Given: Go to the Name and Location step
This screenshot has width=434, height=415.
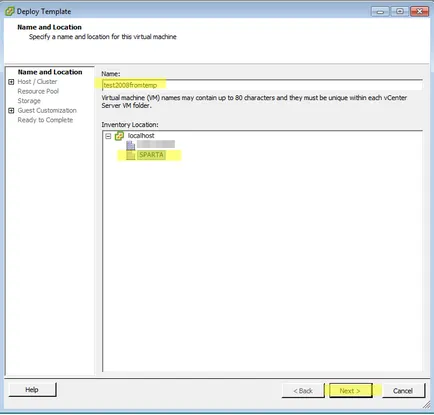Looking at the screenshot, I should pyautogui.click(x=50, y=72).
